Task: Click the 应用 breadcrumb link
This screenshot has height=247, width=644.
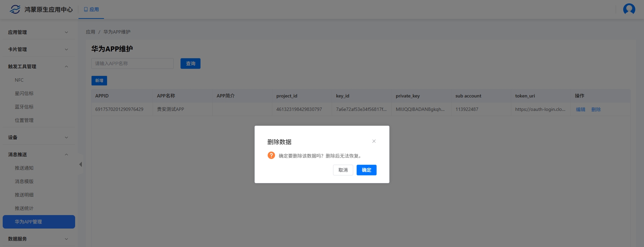Action: (91, 32)
